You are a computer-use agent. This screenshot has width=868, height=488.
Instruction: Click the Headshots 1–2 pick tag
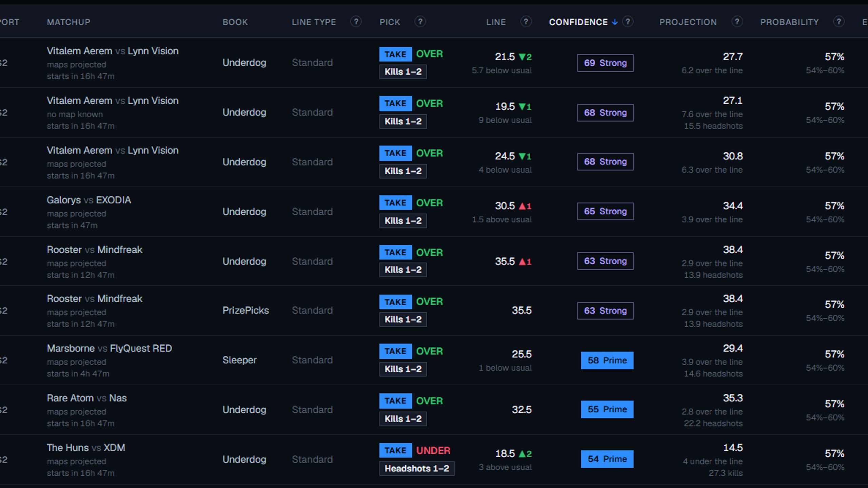(x=417, y=469)
